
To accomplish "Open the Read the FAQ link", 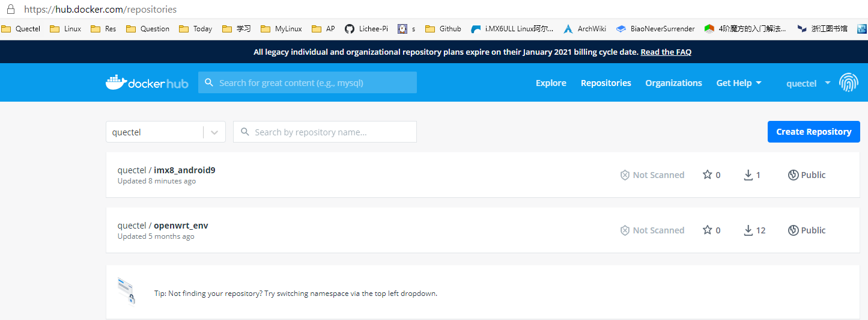I will pyautogui.click(x=666, y=52).
